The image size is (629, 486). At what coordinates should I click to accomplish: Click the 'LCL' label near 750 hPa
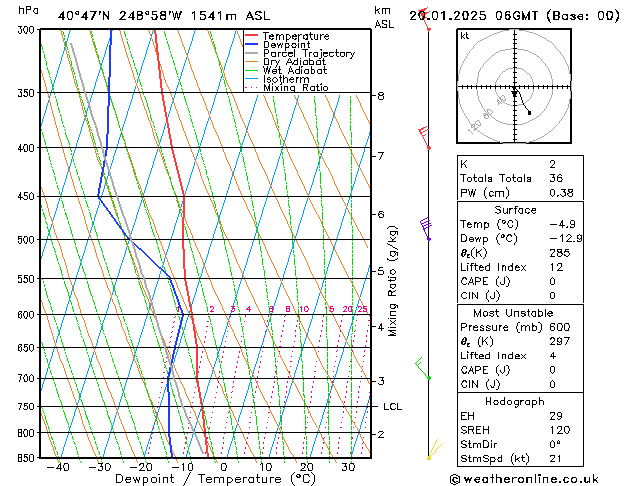[392, 407]
